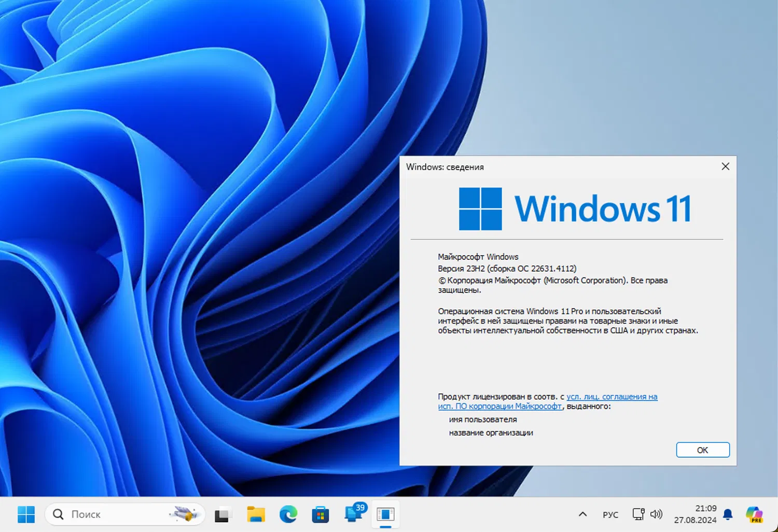Image resolution: width=778 pixels, height=532 pixels.
Task: Expand hidden tray icons with the chevron
Action: tap(582, 514)
